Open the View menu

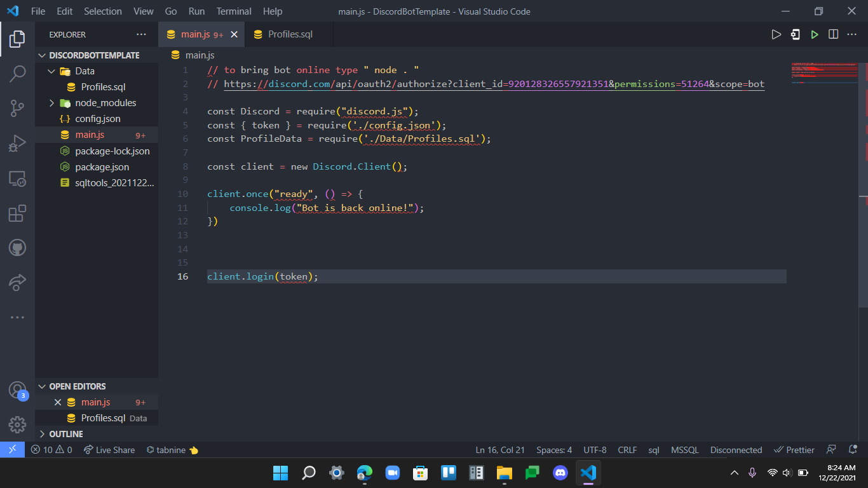pyautogui.click(x=144, y=11)
